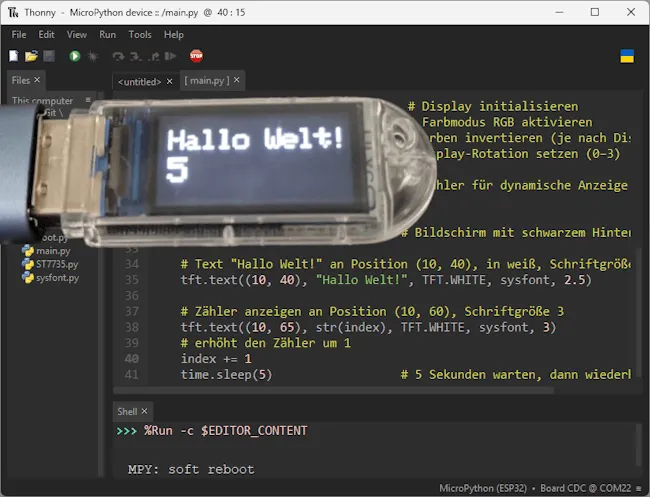Open the This computer panel menu
Viewport: 650px width, 497px height.
click(88, 100)
